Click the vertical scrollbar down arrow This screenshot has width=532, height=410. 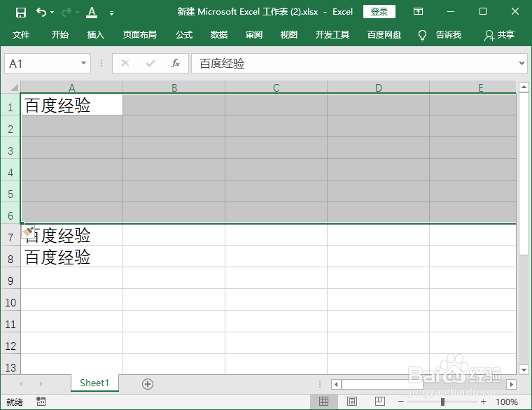click(x=524, y=369)
